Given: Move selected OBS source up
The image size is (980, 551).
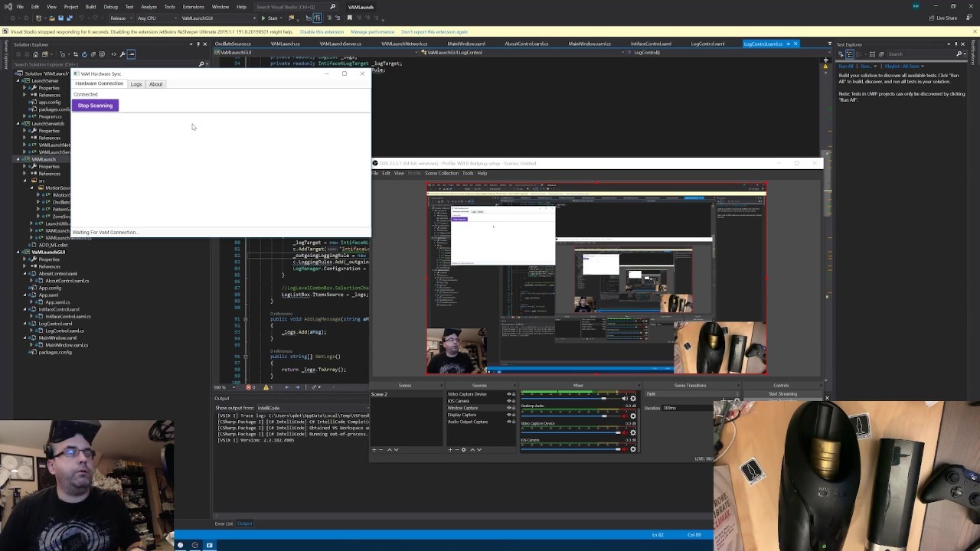Looking at the screenshot, I should (472, 449).
